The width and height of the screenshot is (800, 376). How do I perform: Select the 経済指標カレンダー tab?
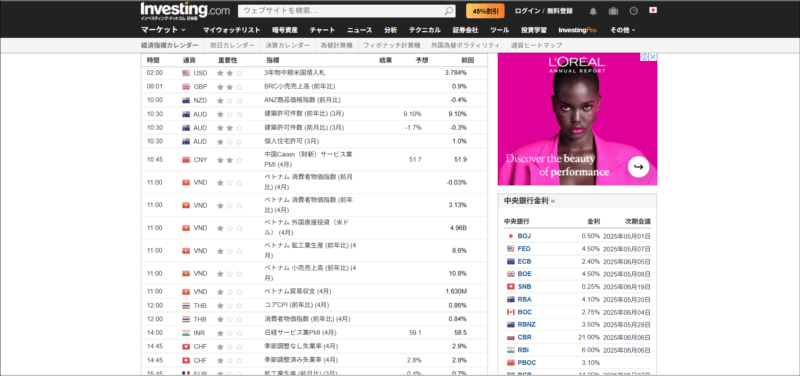[170, 45]
